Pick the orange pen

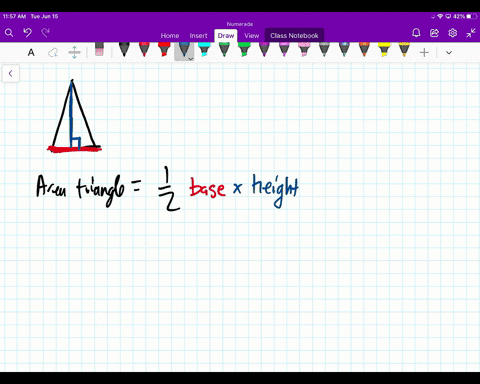(x=364, y=49)
